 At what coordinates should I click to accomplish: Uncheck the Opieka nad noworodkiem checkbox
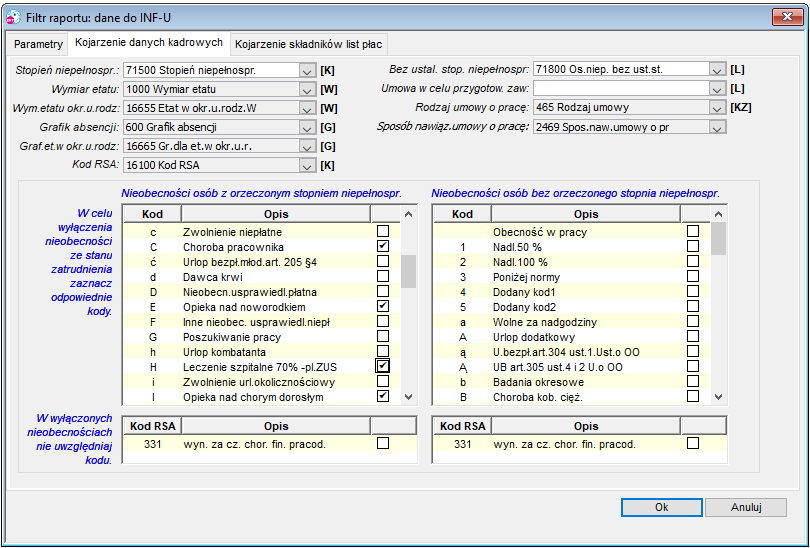(x=383, y=306)
